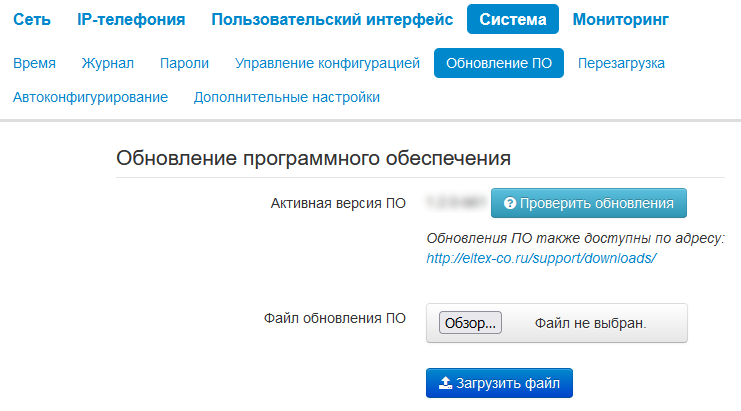
Task: Open the Журнал submenu item
Action: click(109, 63)
